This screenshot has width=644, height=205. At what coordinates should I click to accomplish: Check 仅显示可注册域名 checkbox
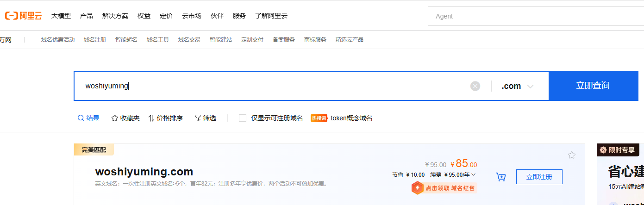pos(243,118)
